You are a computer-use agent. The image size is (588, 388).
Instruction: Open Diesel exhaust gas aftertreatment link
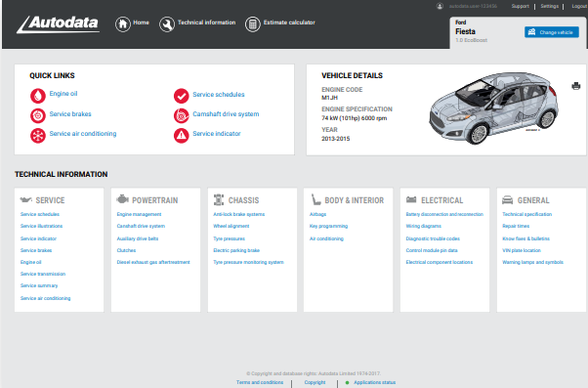(x=153, y=262)
